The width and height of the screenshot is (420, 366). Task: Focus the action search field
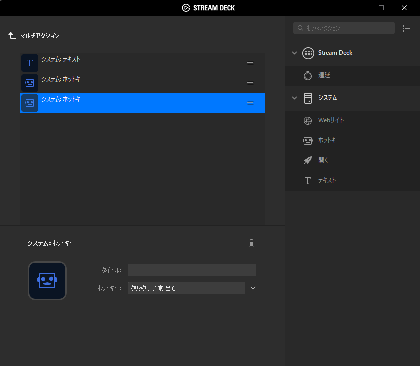[x=344, y=28]
